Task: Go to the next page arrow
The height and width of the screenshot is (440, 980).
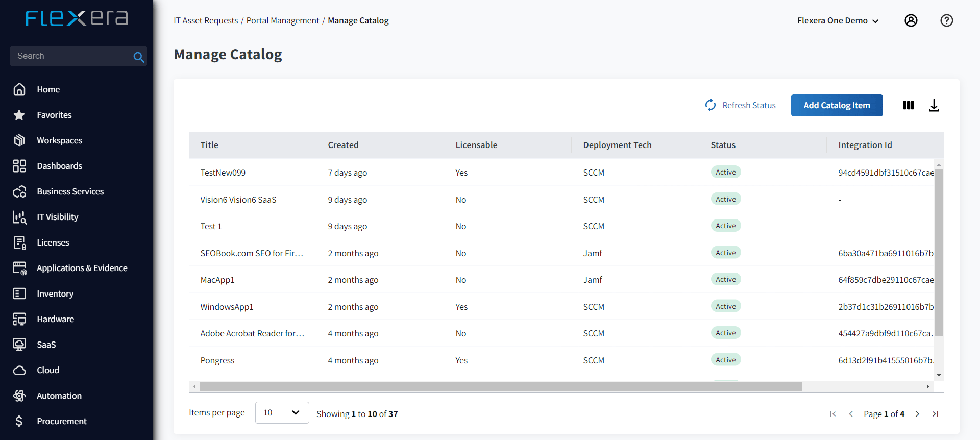Action: pos(917,414)
